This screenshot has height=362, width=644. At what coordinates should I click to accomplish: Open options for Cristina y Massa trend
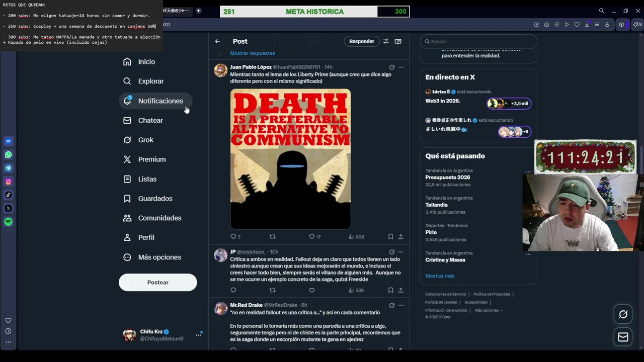528,254
